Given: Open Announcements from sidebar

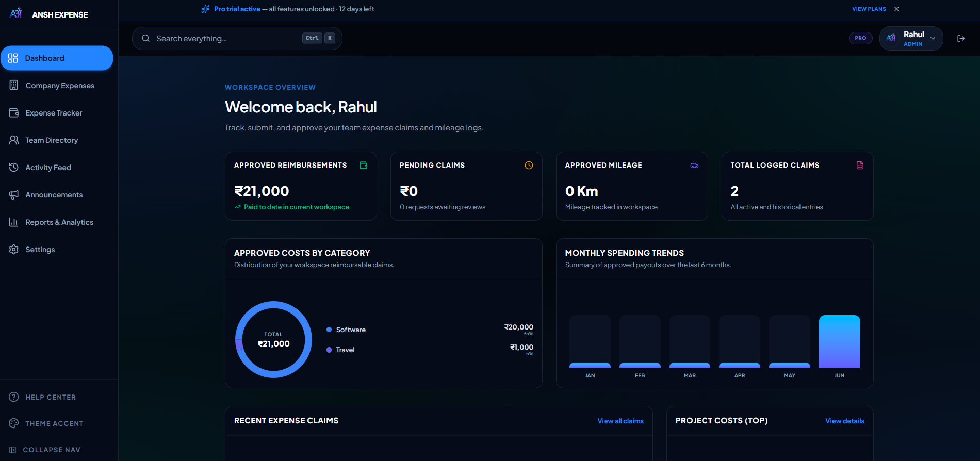Looking at the screenshot, I should click(x=57, y=194).
